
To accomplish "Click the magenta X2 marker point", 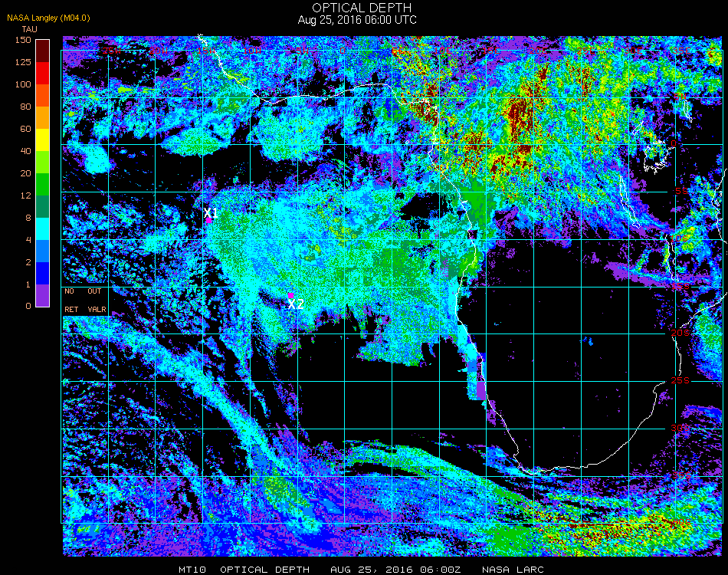I will tap(290, 295).
